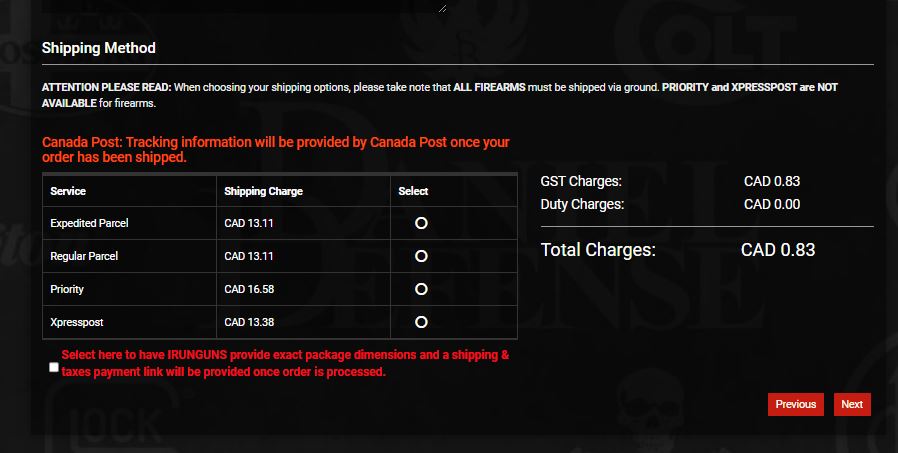Image resolution: width=898 pixels, height=453 pixels.
Task: Click the Xpresspost service name
Action: click(x=75, y=322)
